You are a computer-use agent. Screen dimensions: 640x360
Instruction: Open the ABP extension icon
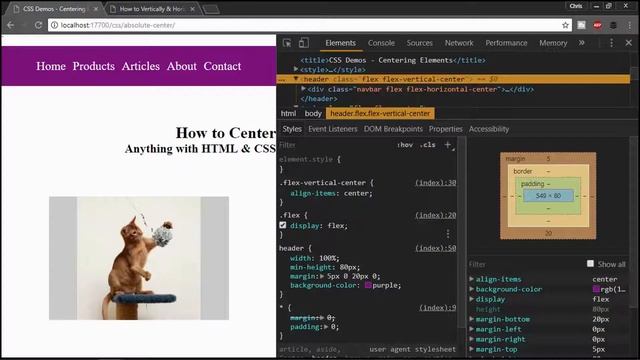click(598, 25)
